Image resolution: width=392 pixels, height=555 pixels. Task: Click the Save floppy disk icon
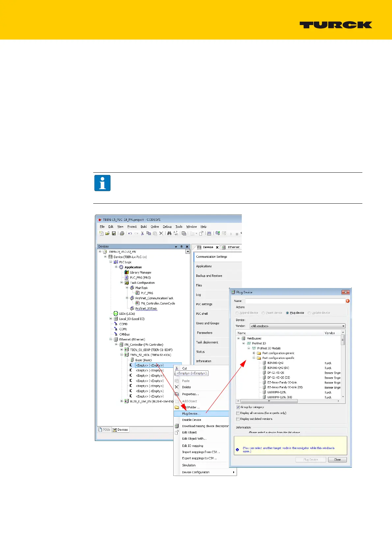pyautogui.click(x=114, y=233)
